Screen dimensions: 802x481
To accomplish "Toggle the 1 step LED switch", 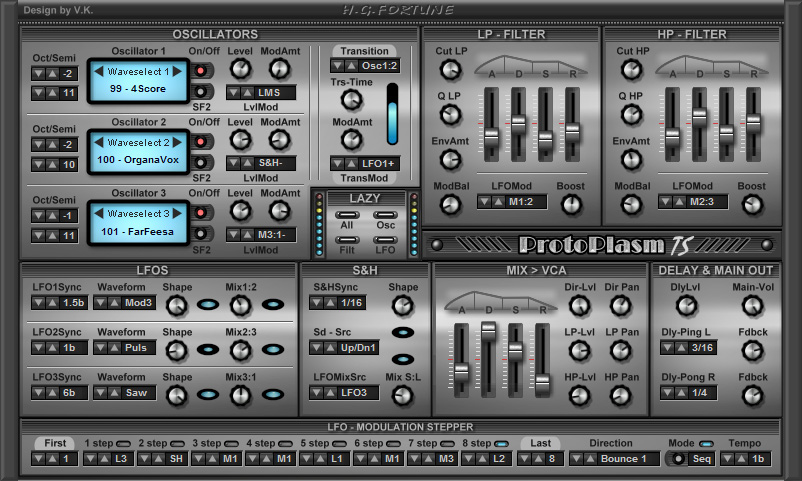I will [123, 444].
